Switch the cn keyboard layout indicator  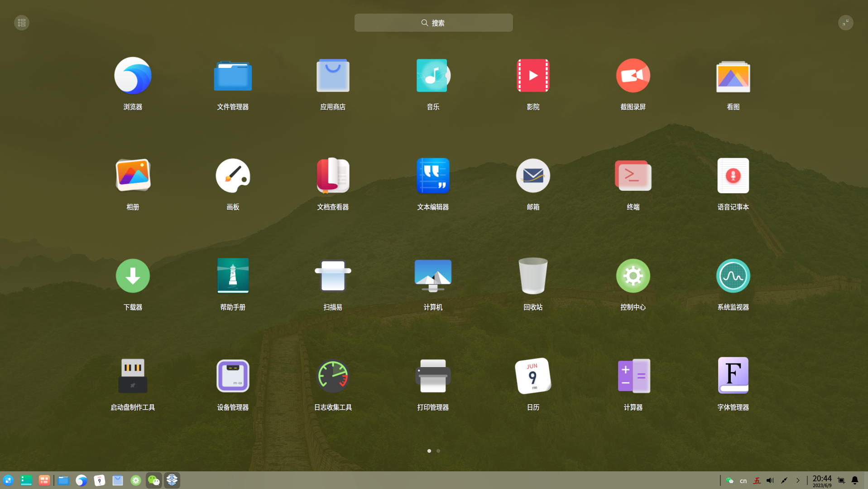click(743, 481)
